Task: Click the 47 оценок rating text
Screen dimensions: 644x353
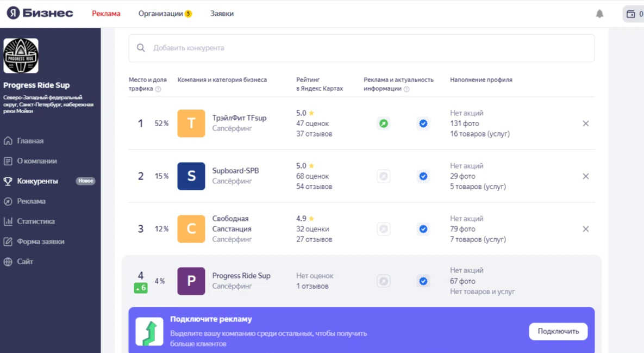Action: 312,123
